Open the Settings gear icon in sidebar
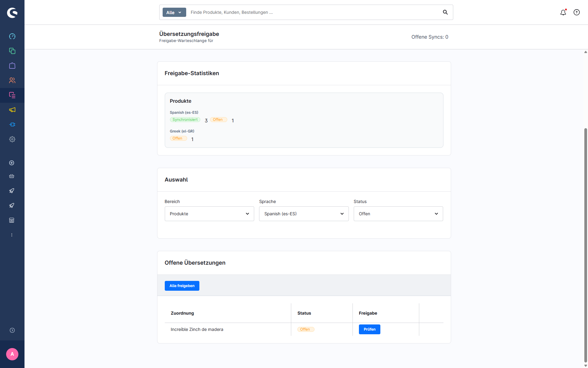Viewport: 588px width, 368px height. coord(12,139)
